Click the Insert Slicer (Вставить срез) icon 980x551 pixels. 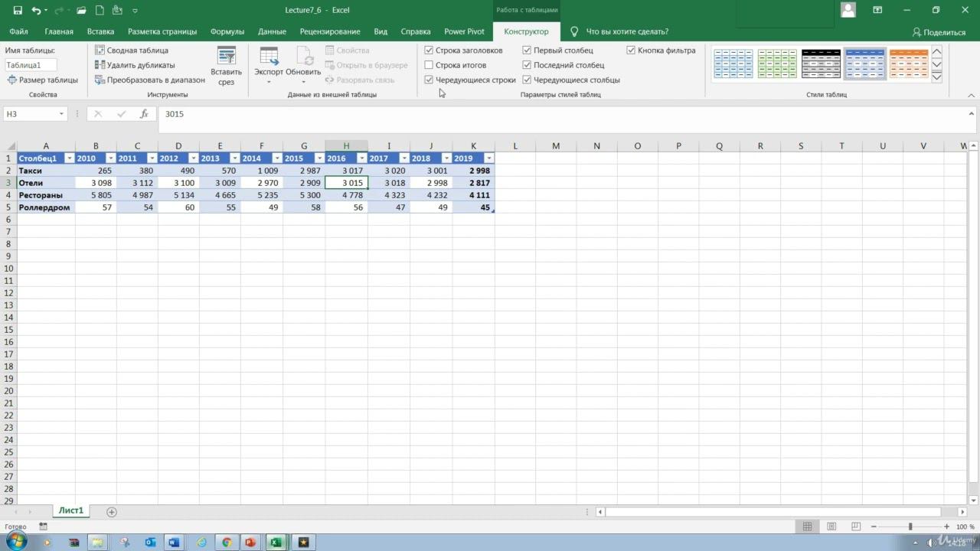(226, 57)
